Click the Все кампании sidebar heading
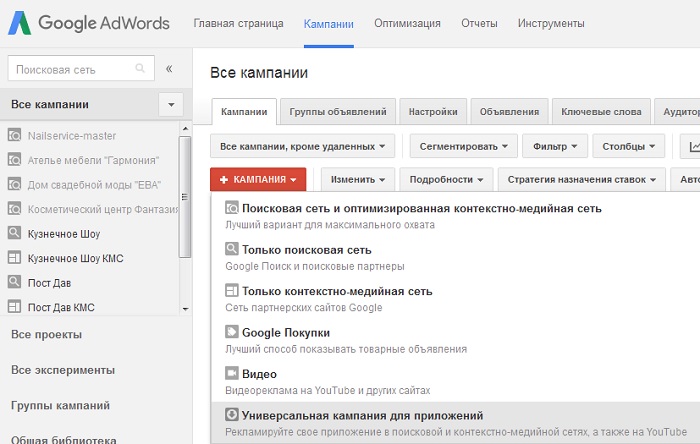700x444 pixels. pyautogui.click(x=50, y=104)
